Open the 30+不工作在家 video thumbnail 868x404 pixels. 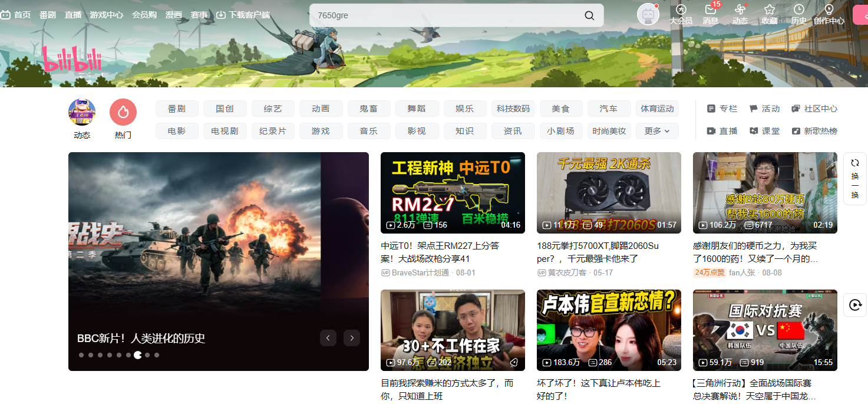(453, 330)
